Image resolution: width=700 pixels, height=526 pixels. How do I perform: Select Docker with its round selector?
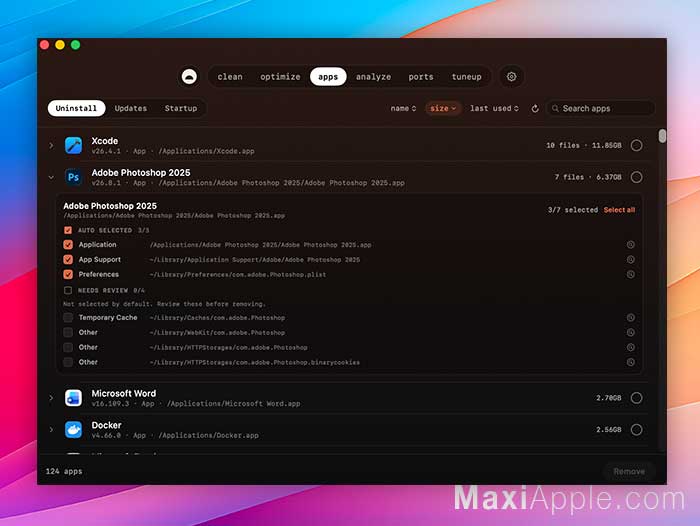637,430
